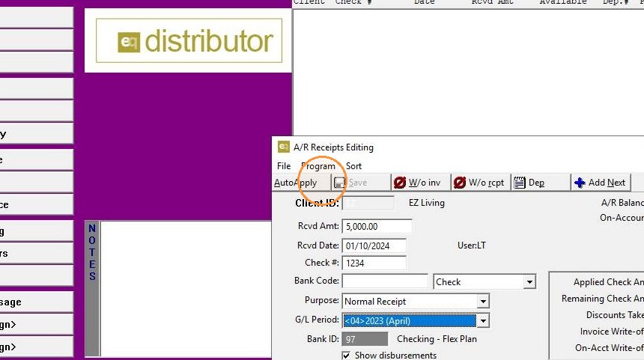Viewport: 644px width, 360px height.
Task: Click the Discounts Taken label
Action: (x=615, y=315)
